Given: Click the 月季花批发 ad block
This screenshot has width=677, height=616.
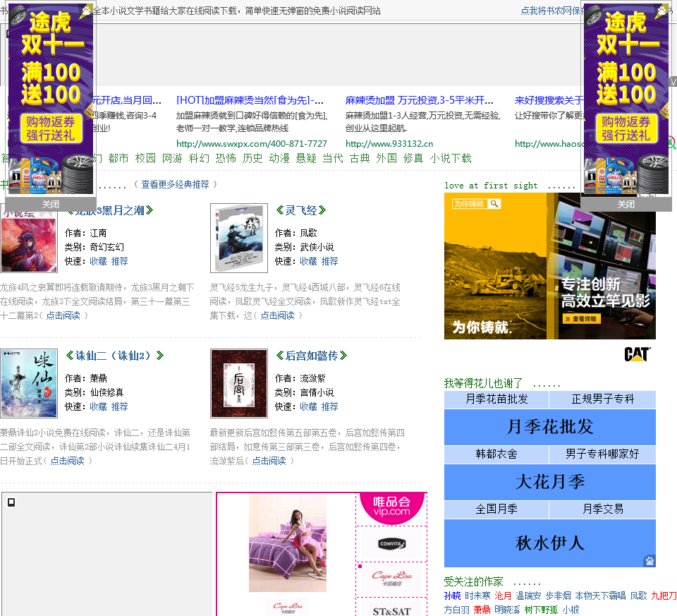Looking at the screenshot, I should point(550,427).
